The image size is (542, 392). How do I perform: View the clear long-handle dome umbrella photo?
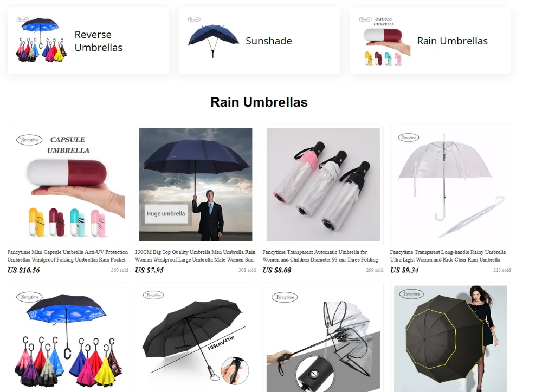[450, 185]
